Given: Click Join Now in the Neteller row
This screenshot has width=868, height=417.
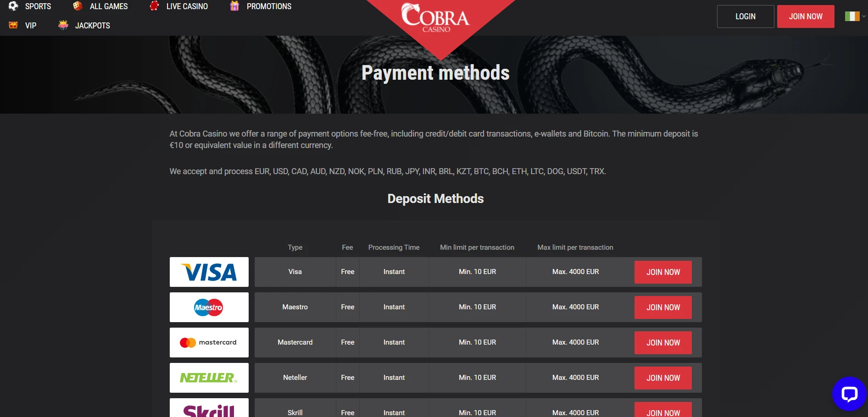Looking at the screenshot, I should click(x=663, y=378).
